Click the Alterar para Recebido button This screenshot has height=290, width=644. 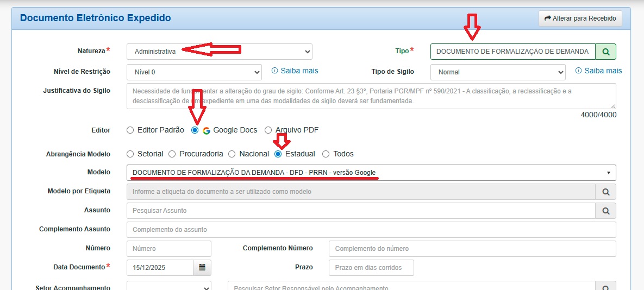[580, 18]
